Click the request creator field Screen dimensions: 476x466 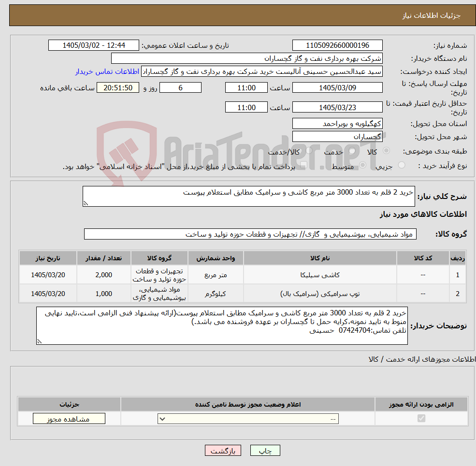click(x=261, y=71)
